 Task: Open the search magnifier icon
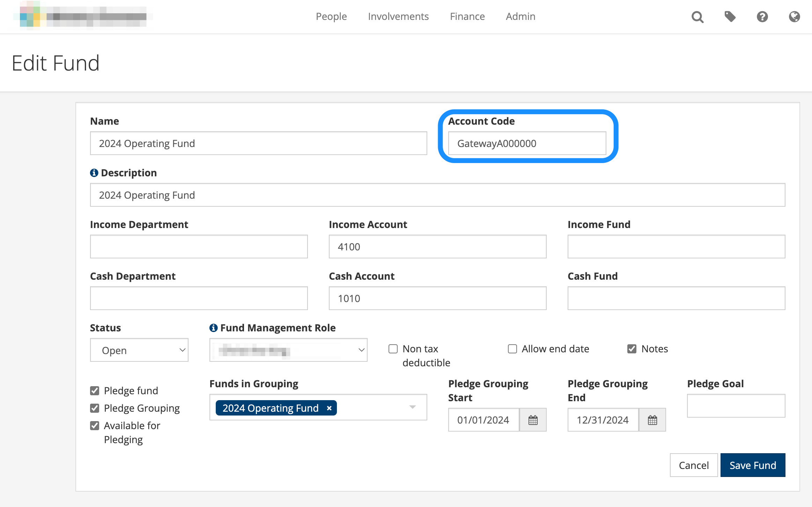point(697,17)
